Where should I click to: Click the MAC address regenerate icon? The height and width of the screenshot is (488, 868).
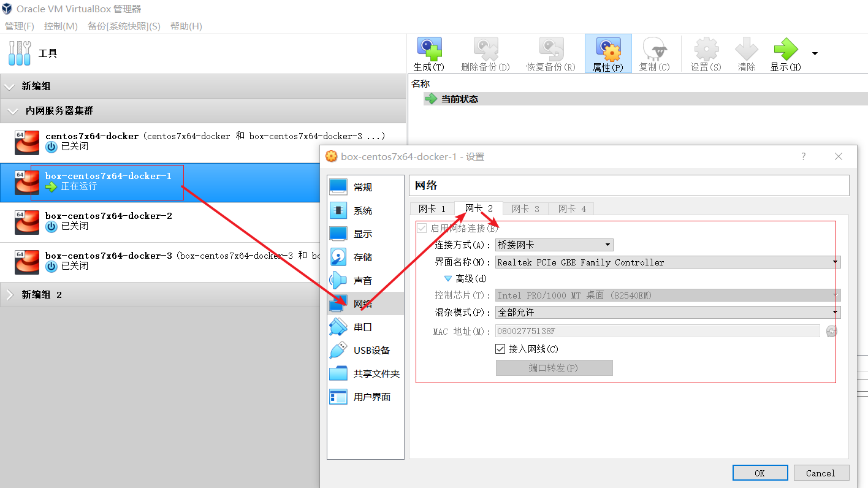(831, 331)
